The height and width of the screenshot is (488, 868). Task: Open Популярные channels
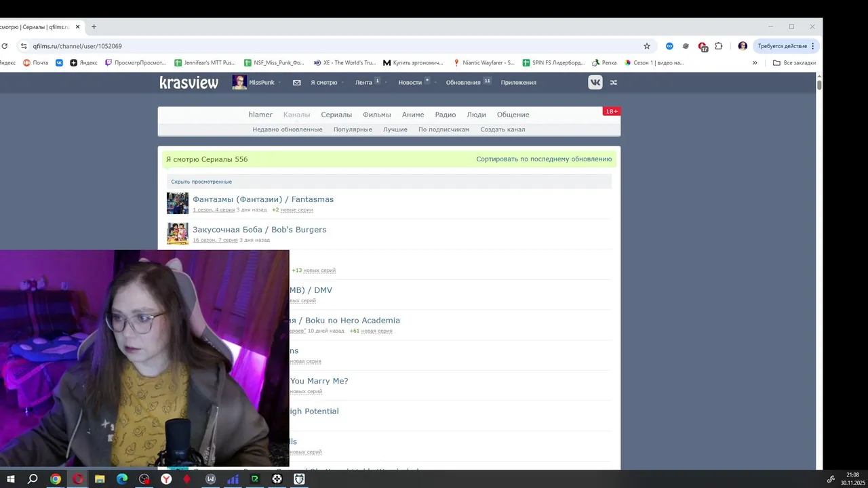(353, 129)
